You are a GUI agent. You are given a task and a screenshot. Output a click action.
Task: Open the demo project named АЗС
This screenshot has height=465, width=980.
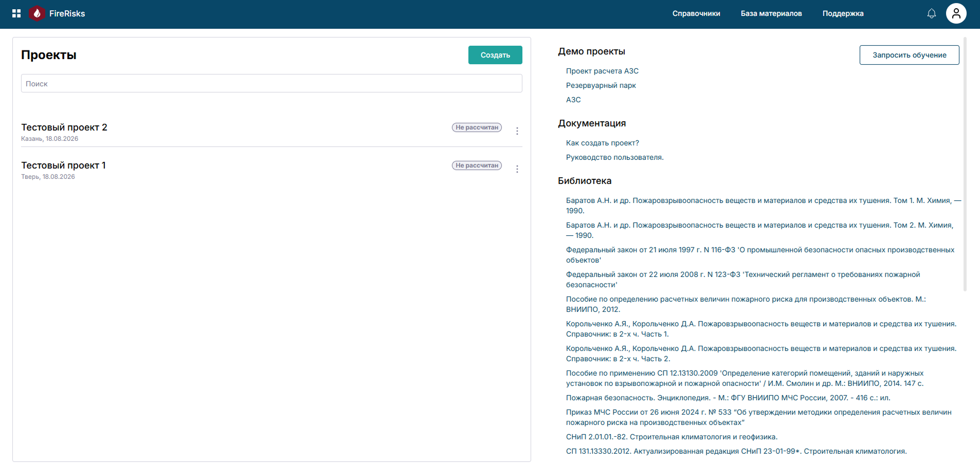pyautogui.click(x=573, y=100)
